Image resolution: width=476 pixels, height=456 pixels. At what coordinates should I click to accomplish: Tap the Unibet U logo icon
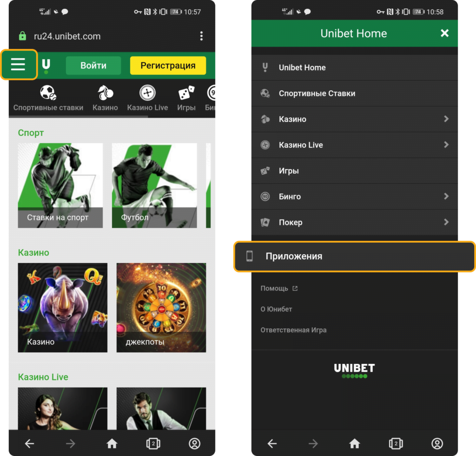pos(46,66)
